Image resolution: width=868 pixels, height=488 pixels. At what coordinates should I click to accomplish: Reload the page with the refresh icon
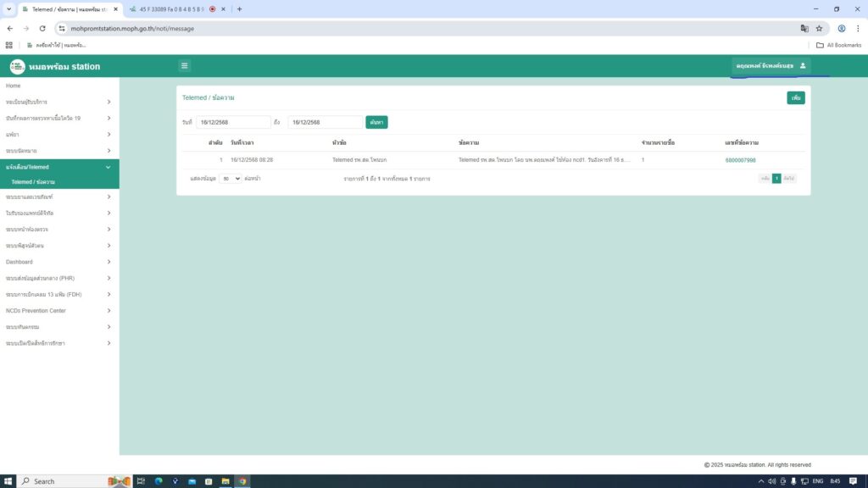42,28
